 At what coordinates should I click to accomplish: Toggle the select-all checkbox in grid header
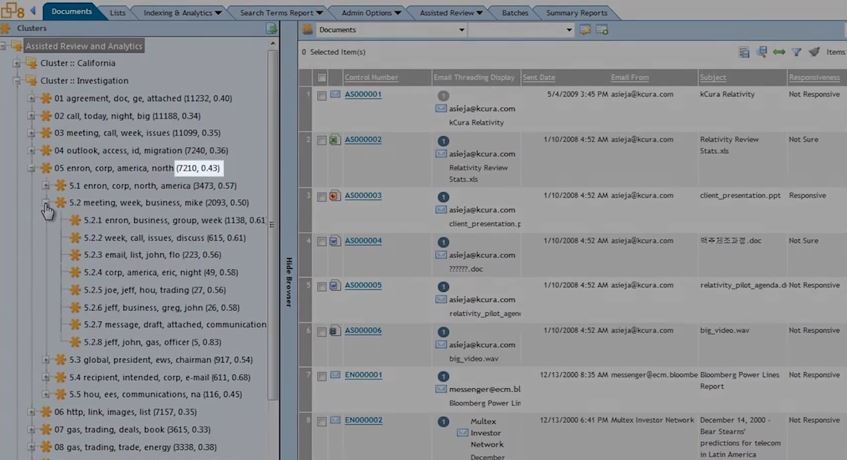tap(321, 77)
